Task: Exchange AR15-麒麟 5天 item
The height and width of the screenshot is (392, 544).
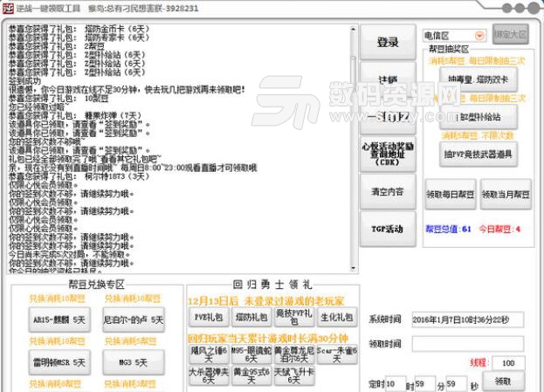Action: [59, 320]
